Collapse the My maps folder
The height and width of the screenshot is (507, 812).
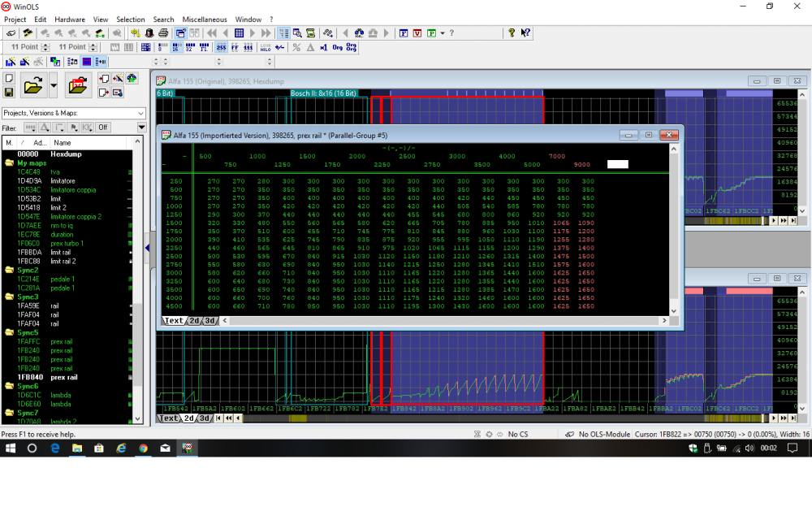coord(9,162)
